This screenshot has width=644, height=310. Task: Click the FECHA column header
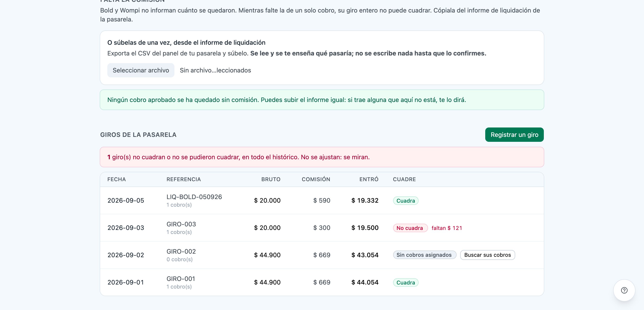pos(117,179)
